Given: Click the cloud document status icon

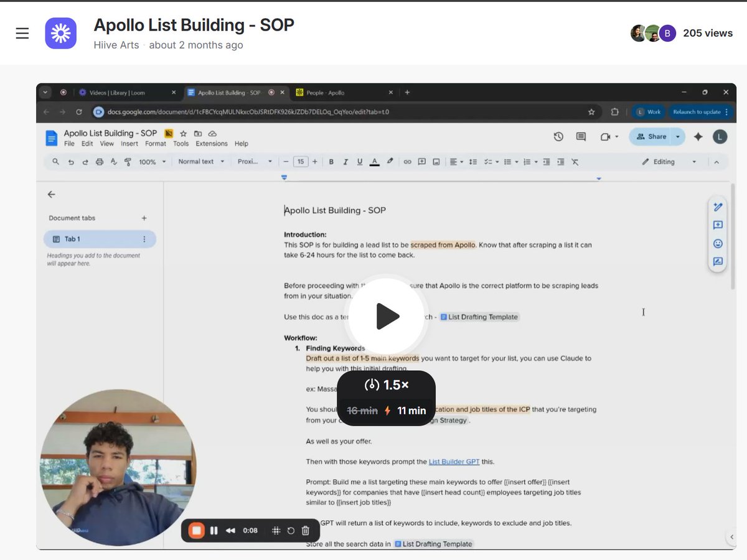Looking at the screenshot, I should pyautogui.click(x=212, y=134).
